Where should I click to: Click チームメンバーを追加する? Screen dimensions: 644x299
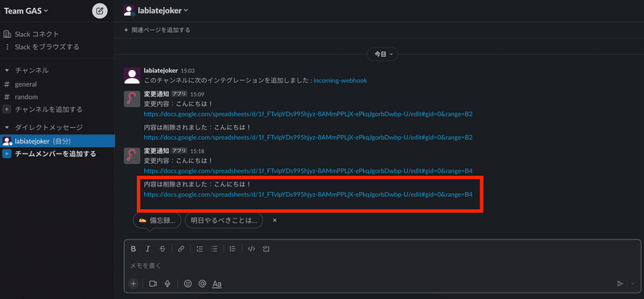[56, 154]
